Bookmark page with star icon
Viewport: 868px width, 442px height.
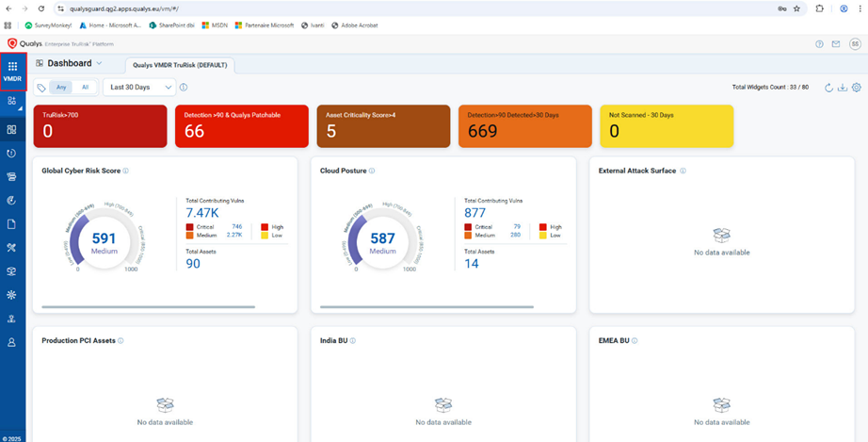pos(796,8)
